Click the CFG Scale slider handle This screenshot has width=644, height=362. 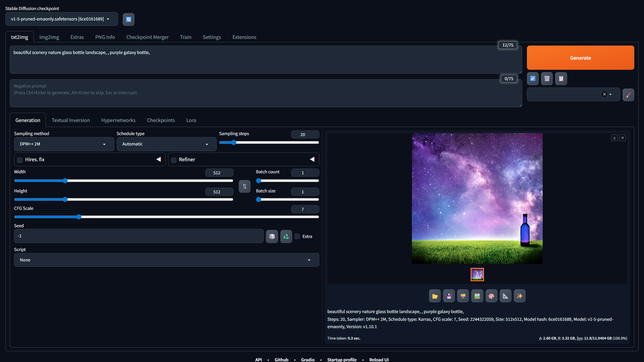coord(79,217)
